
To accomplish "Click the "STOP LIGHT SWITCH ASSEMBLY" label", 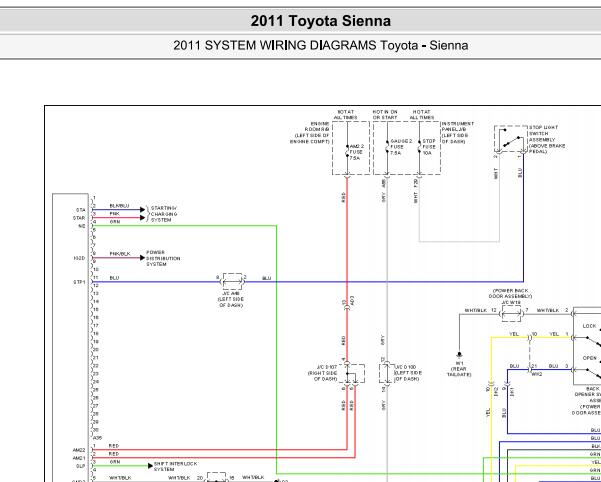I will tap(547, 139).
